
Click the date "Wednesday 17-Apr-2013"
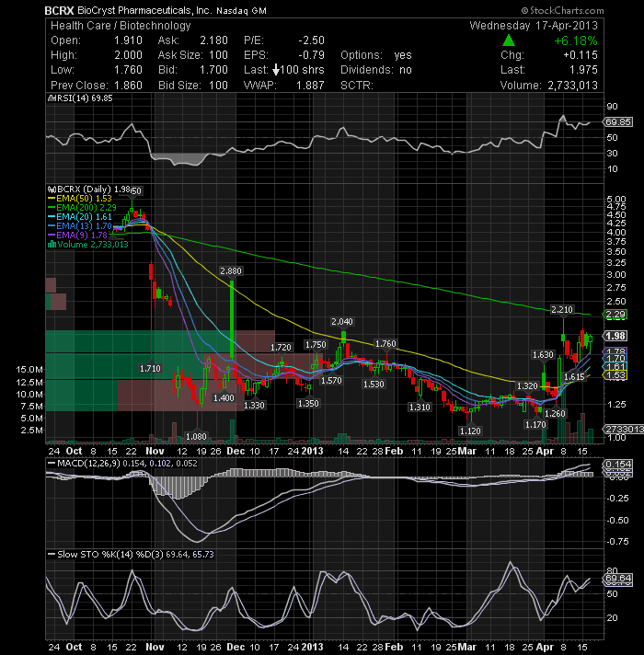[x=534, y=26]
